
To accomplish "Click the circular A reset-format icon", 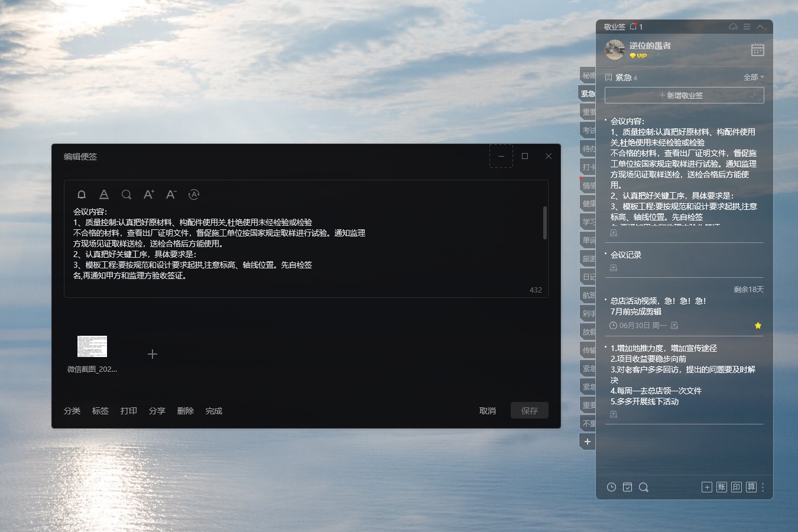I will point(194,194).
